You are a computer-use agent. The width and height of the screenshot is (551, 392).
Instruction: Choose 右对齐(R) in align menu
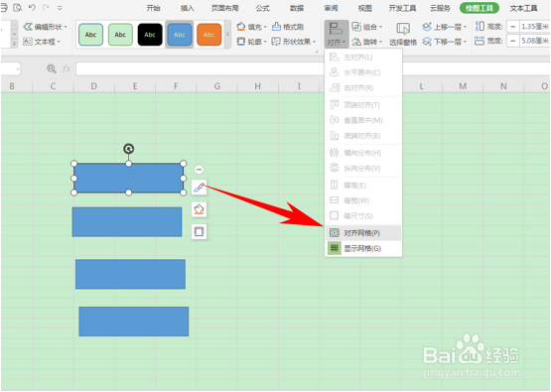pyautogui.click(x=363, y=88)
